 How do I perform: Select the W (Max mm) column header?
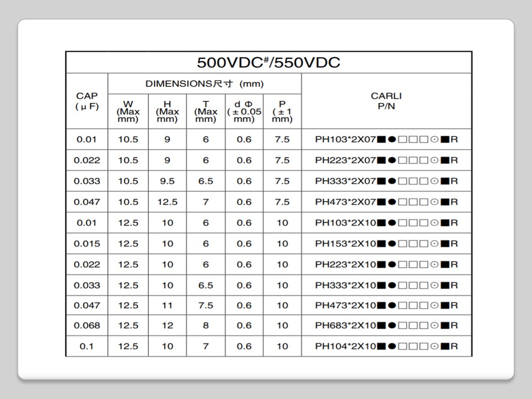128,111
